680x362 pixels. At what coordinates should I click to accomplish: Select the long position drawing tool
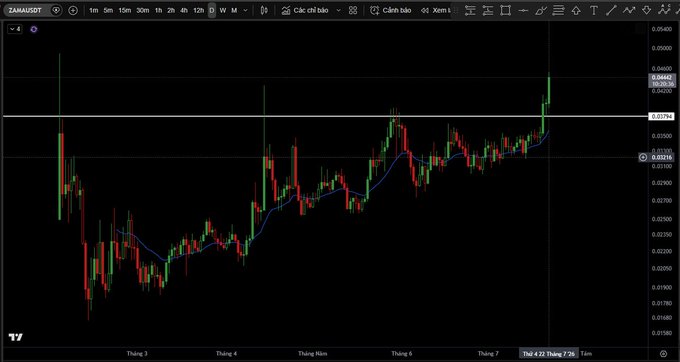click(470, 10)
